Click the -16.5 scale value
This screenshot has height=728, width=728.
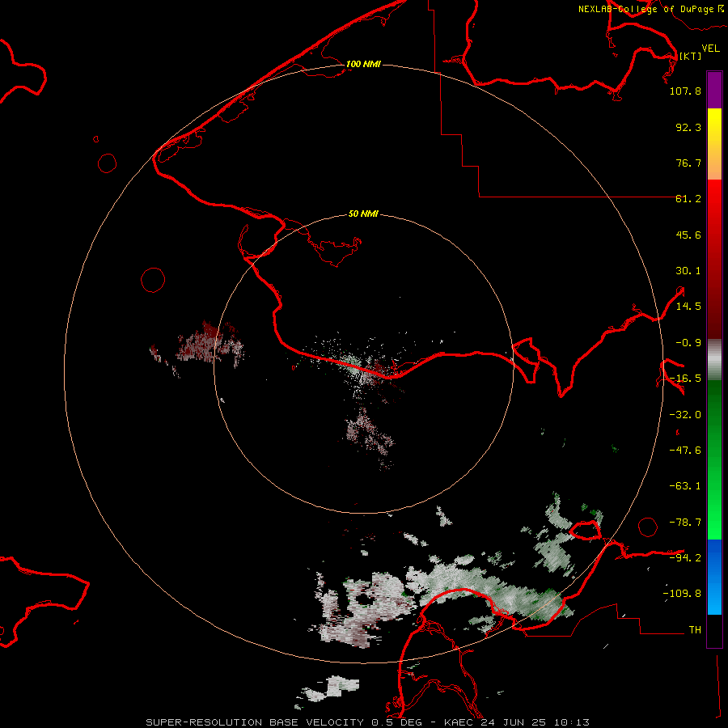(685, 379)
